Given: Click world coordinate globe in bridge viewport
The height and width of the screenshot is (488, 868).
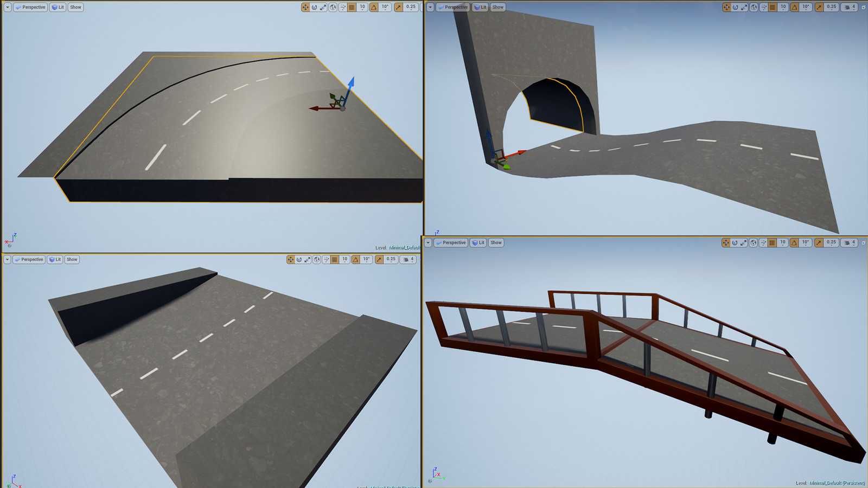Looking at the screenshot, I should coord(754,242).
